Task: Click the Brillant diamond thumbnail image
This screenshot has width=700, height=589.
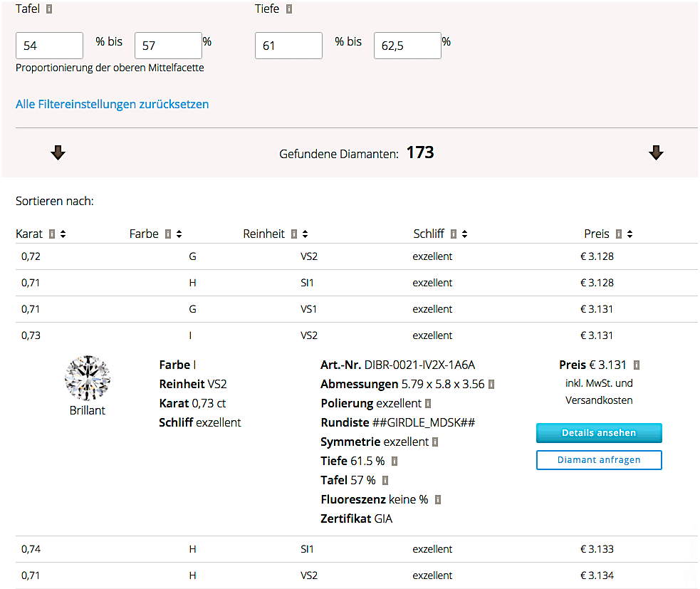Action: click(88, 377)
